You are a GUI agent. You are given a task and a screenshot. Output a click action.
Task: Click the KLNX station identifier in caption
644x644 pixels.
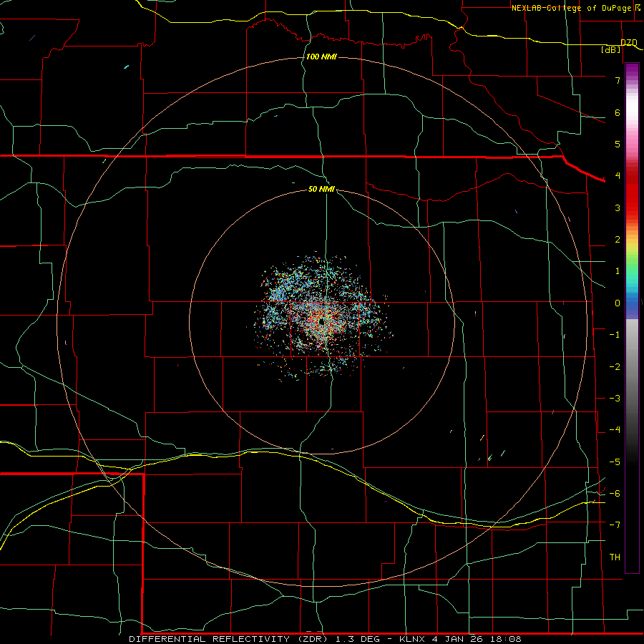[x=413, y=639]
